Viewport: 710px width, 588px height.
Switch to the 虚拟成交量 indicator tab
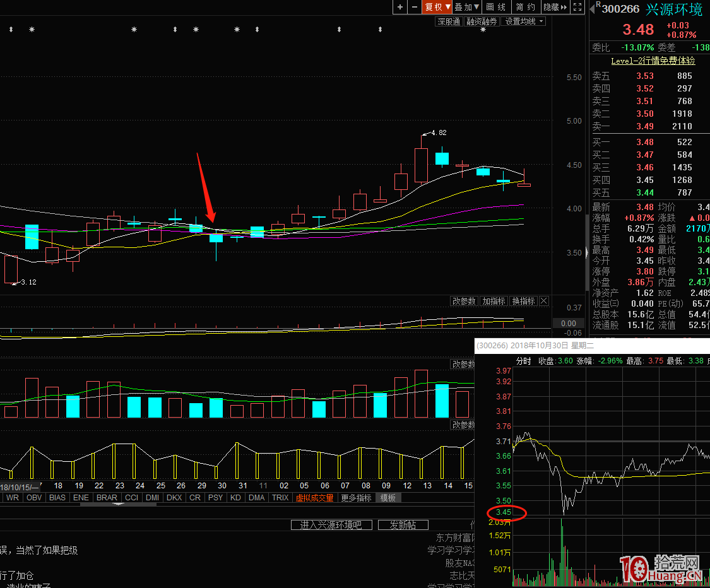(x=314, y=498)
